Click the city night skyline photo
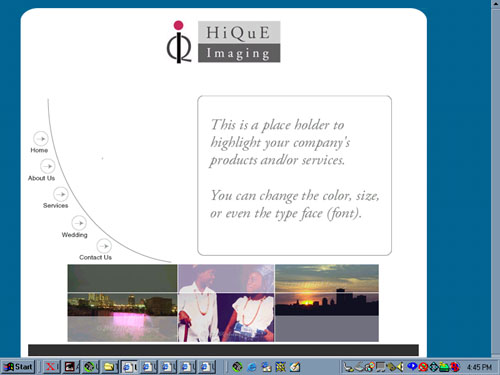Viewport: 500px width, 375px height. pos(122,303)
